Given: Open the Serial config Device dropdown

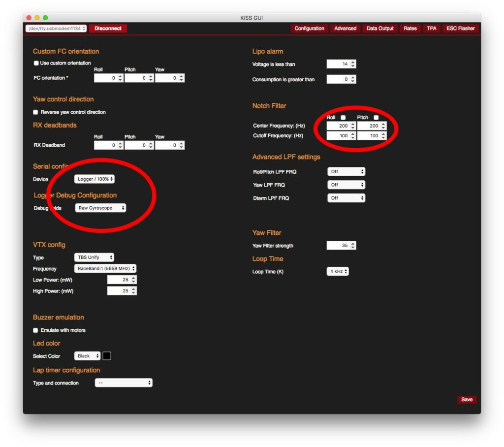Looking at the screenshot, I should (94, 179).
